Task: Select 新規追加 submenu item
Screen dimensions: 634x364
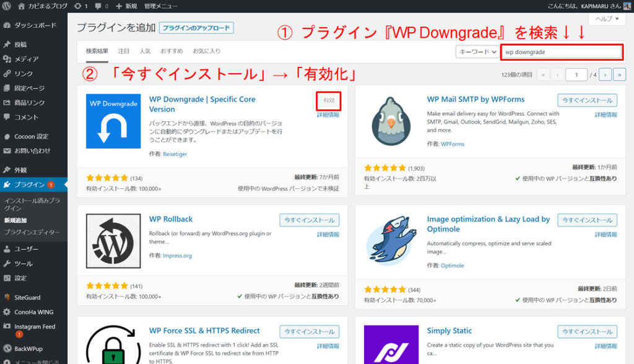Action: [x=15, y=220]
